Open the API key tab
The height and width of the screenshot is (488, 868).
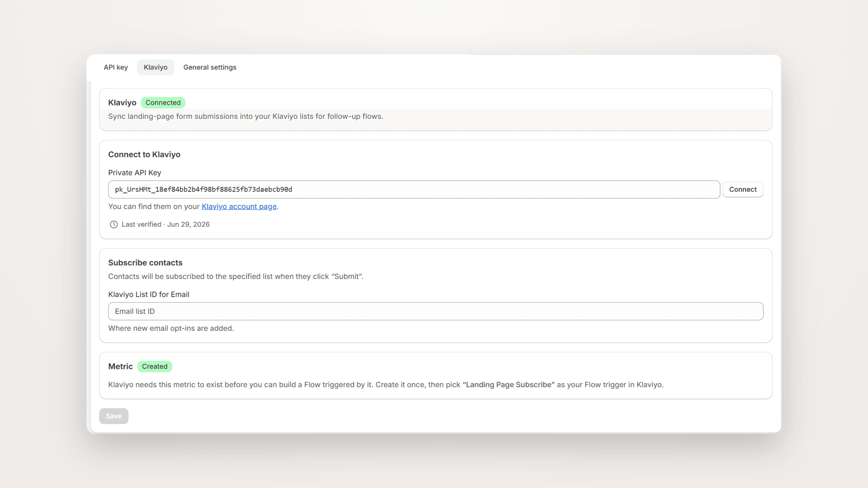pos(116,67)
